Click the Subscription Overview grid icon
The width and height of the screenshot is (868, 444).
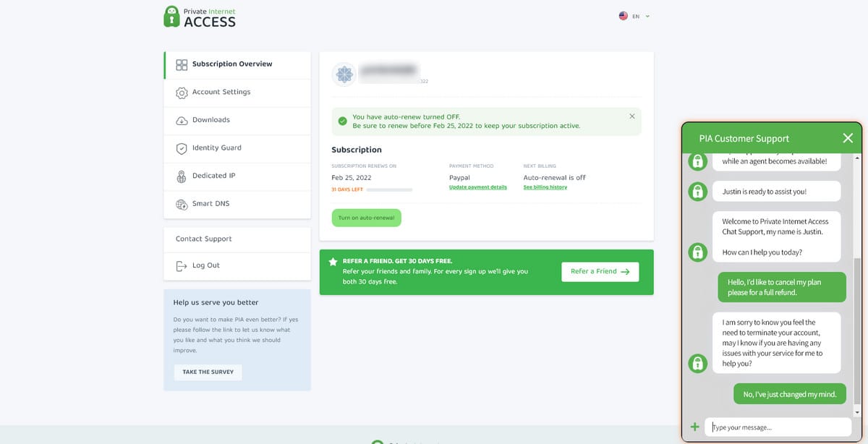tap(182, 64)
